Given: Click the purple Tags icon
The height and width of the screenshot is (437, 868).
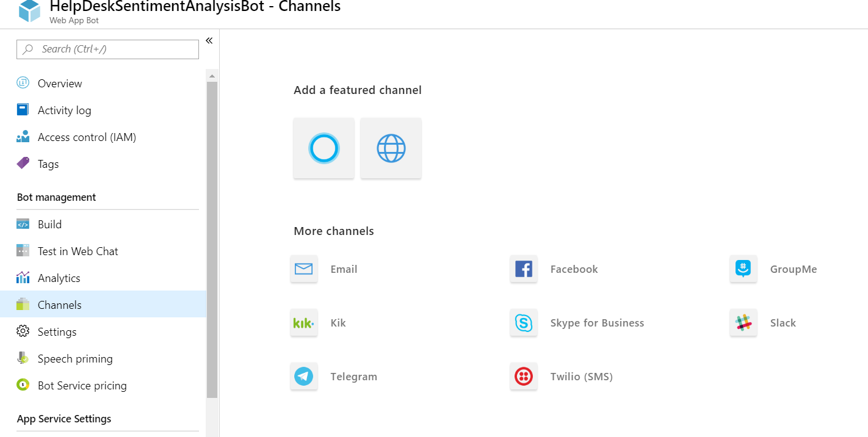Looking at the screenshot, I should 23,164.
